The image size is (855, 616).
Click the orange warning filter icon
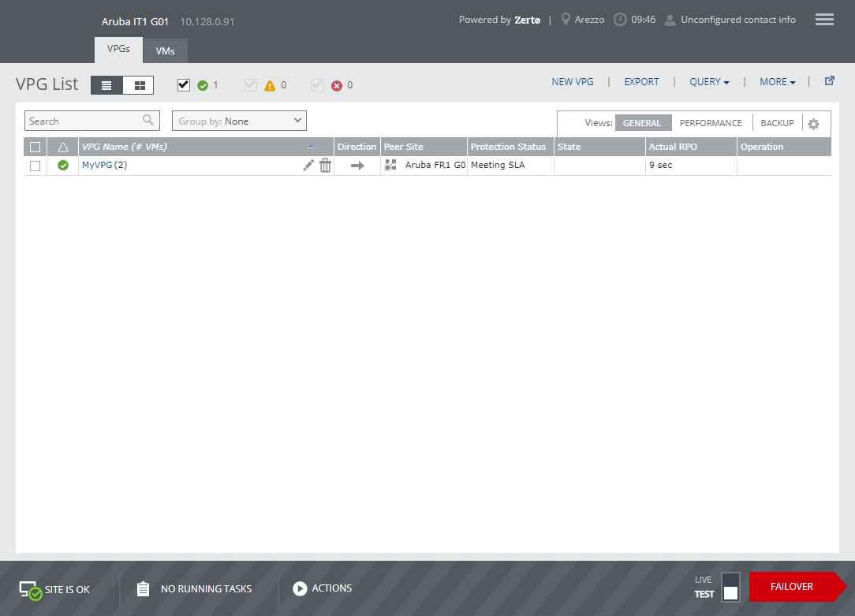(270, 86)
